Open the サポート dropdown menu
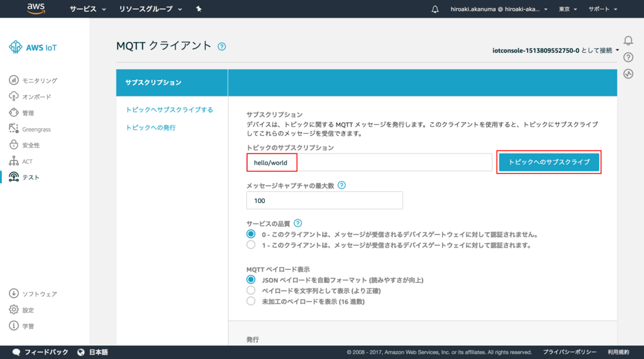Viewport: 644px width, 359px height. click(x=602, y=9)
